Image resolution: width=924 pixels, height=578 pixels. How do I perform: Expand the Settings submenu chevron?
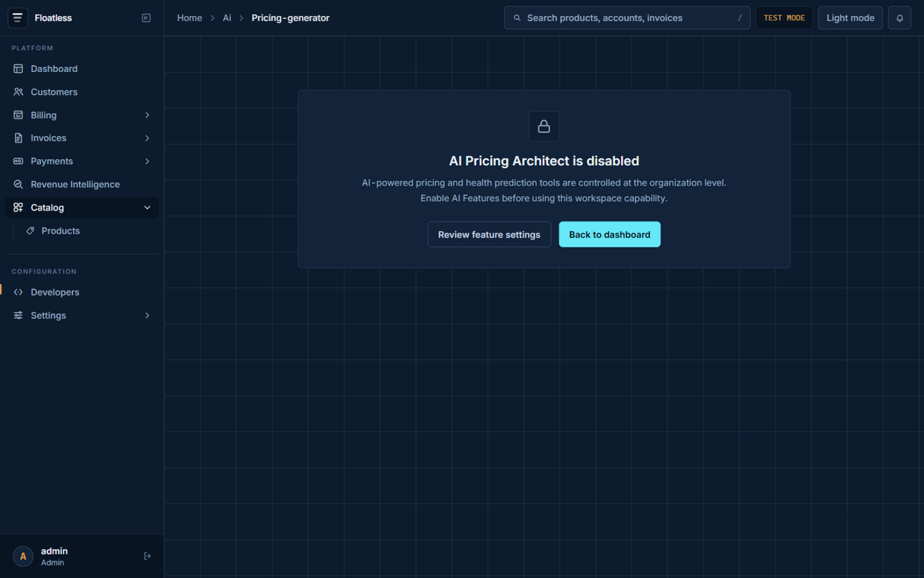point(147,315)
